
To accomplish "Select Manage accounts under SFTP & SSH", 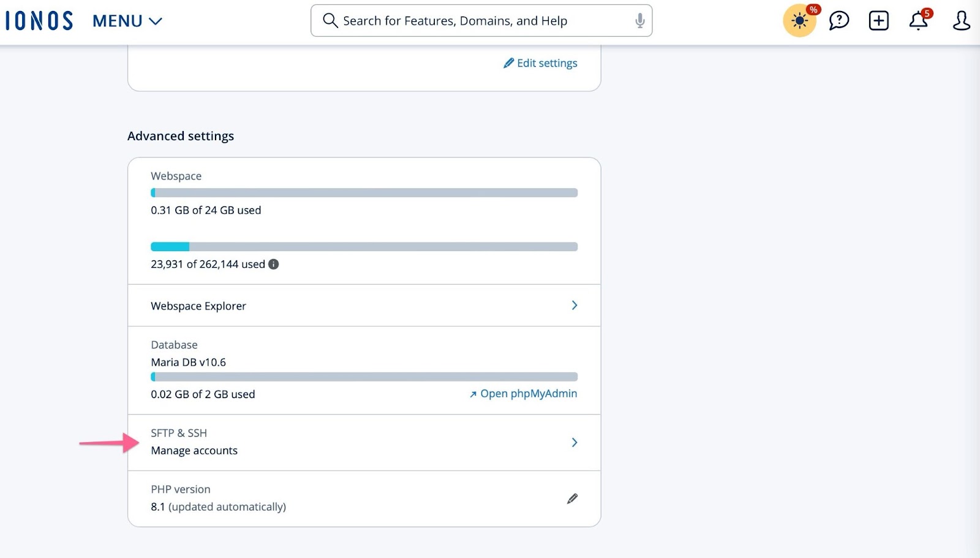I will [194, 450].
